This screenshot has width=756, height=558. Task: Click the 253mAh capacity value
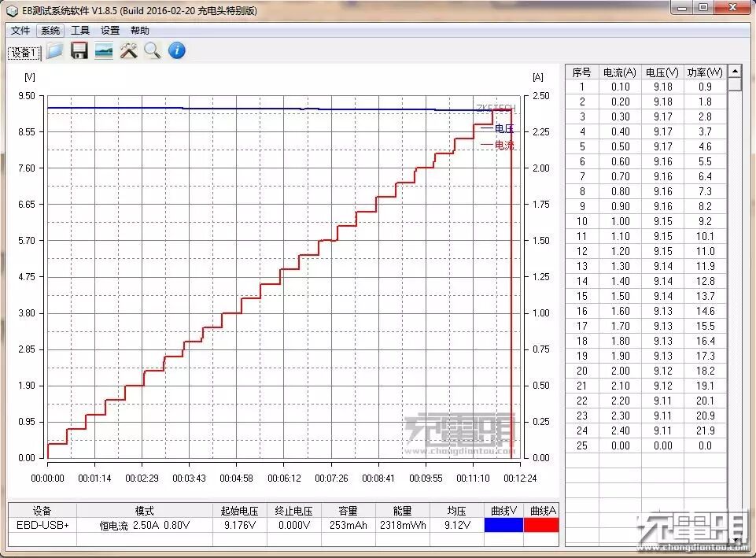[348, 525]
